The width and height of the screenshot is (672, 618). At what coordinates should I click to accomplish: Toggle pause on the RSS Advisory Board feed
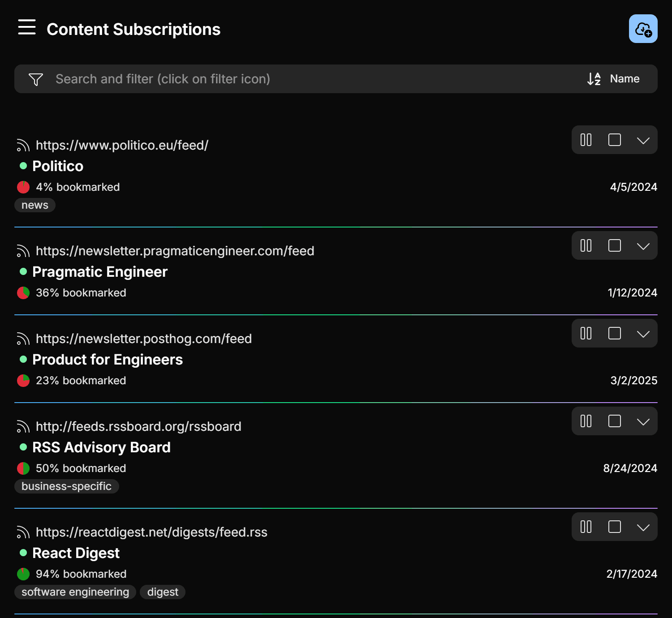585,421
